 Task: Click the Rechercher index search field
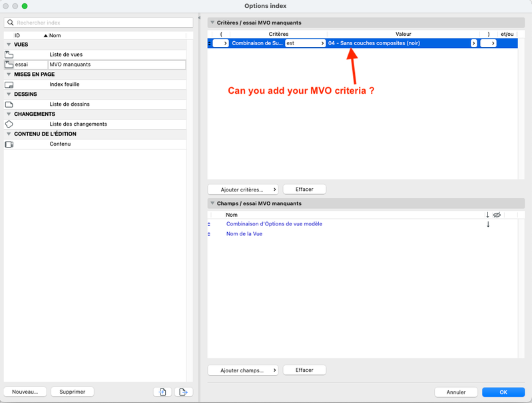coord(99,23)
